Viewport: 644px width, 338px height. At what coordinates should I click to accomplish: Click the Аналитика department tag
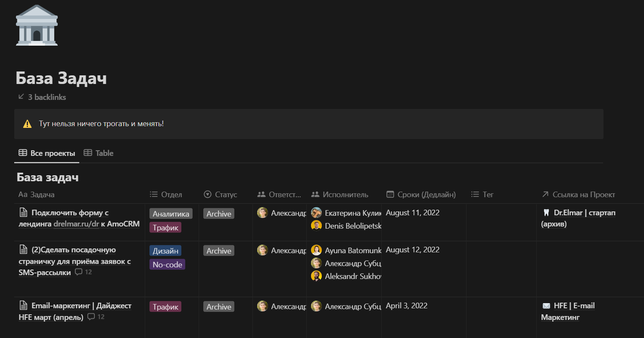(x=171, y=214)
